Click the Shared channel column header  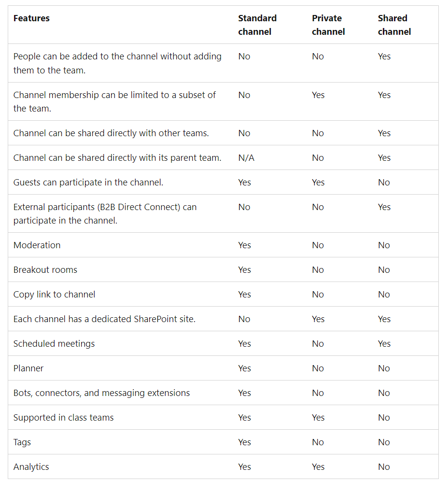click(394, 25)
